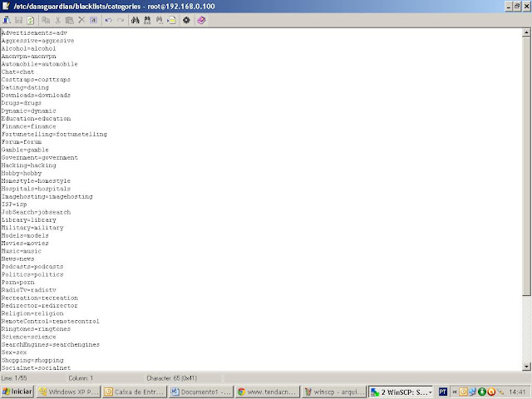Click the scrollbar up arrow
532x399 pixels.
(x=526, y=32)
